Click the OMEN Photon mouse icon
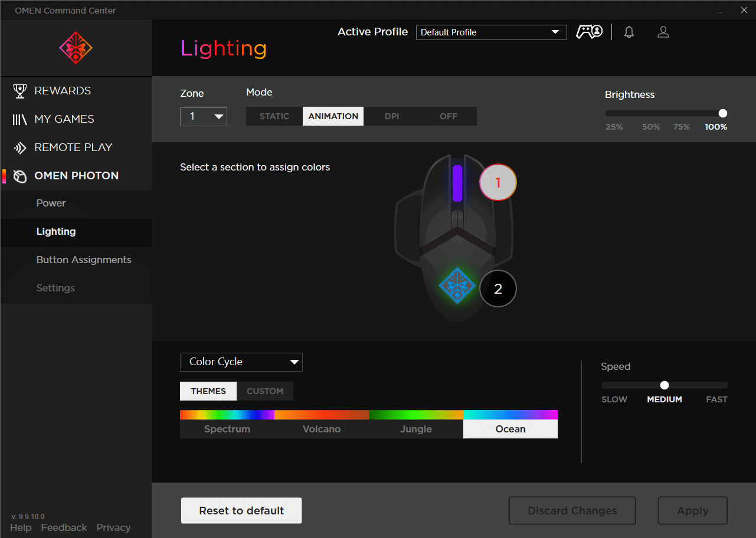This screenshot has height=538, width=756. 20,176
